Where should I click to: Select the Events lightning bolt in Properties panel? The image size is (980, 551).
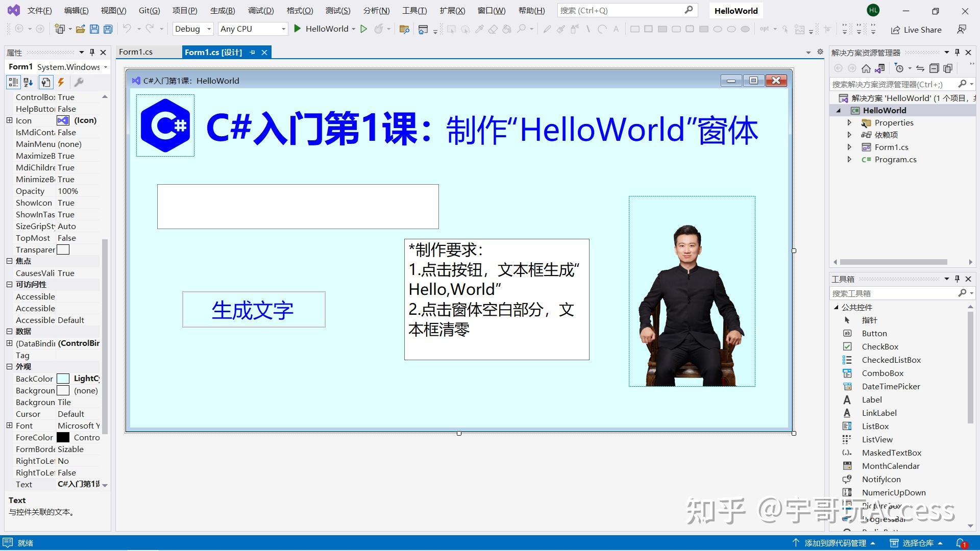tap(61, 82)
